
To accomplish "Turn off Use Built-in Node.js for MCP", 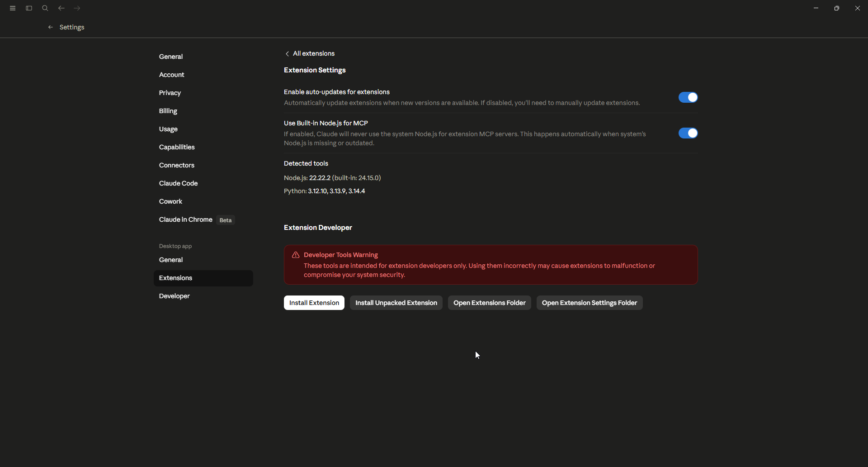I will [x=688, y=133].
